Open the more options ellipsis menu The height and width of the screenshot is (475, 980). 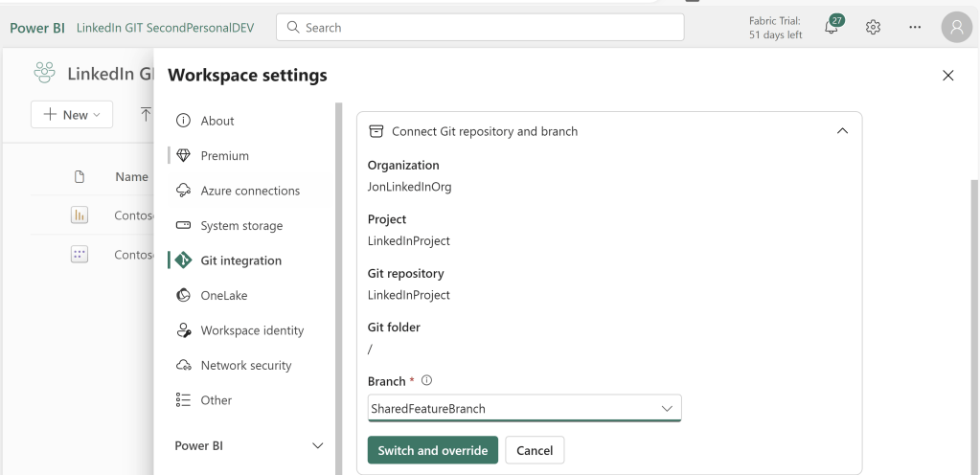click(x=915, y=28)
